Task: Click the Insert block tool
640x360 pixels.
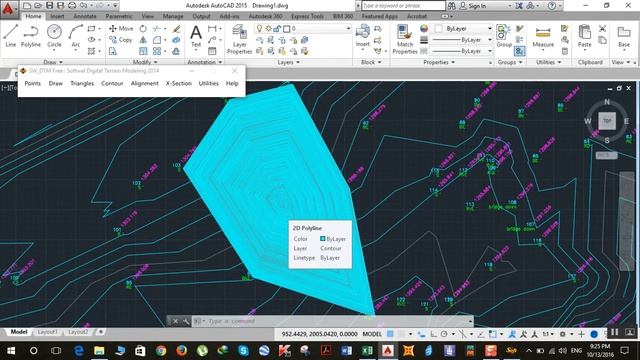Action: click(362, 36)
